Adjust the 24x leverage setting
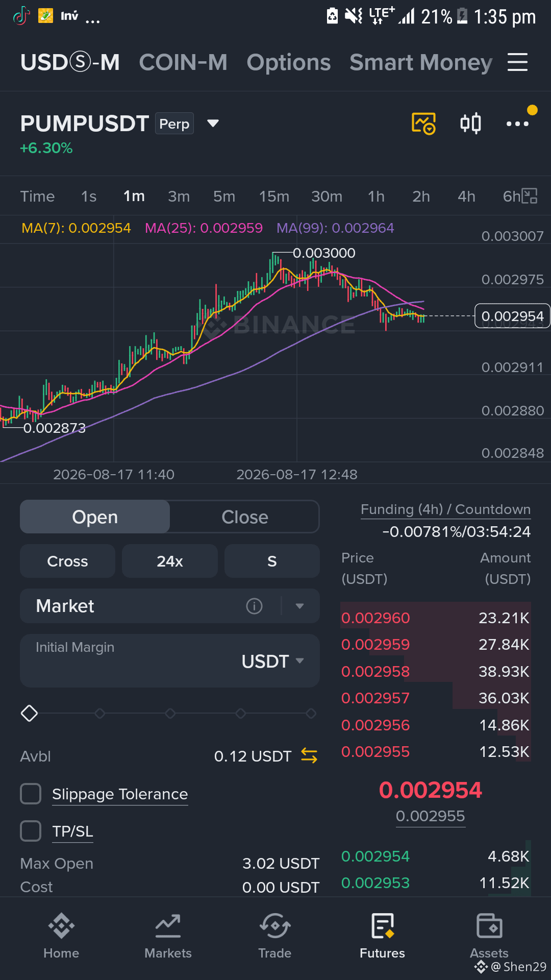The width and height of the screenshot is (551, 980). [170, 561]
